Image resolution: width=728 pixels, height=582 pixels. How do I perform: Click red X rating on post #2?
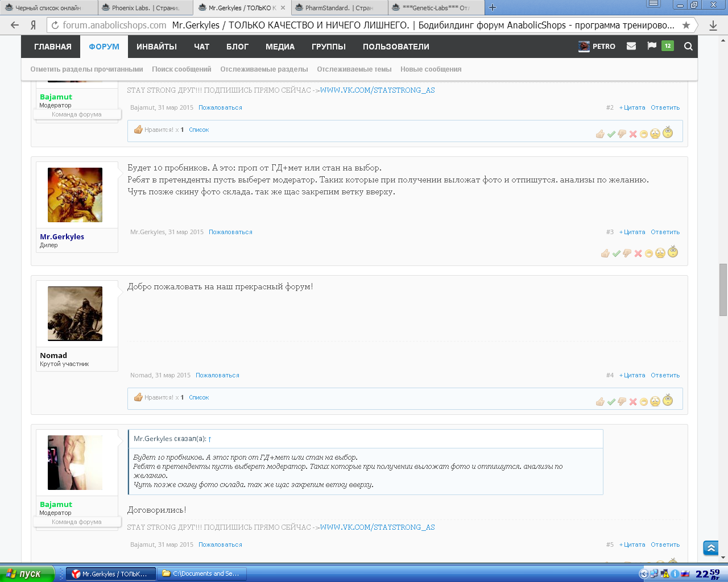[632, 134]
